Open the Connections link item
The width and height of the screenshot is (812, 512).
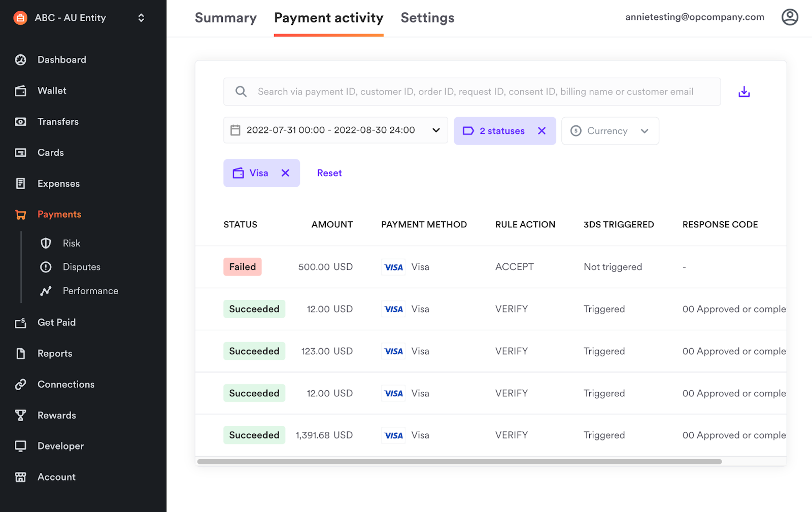(x=65, y=385)
